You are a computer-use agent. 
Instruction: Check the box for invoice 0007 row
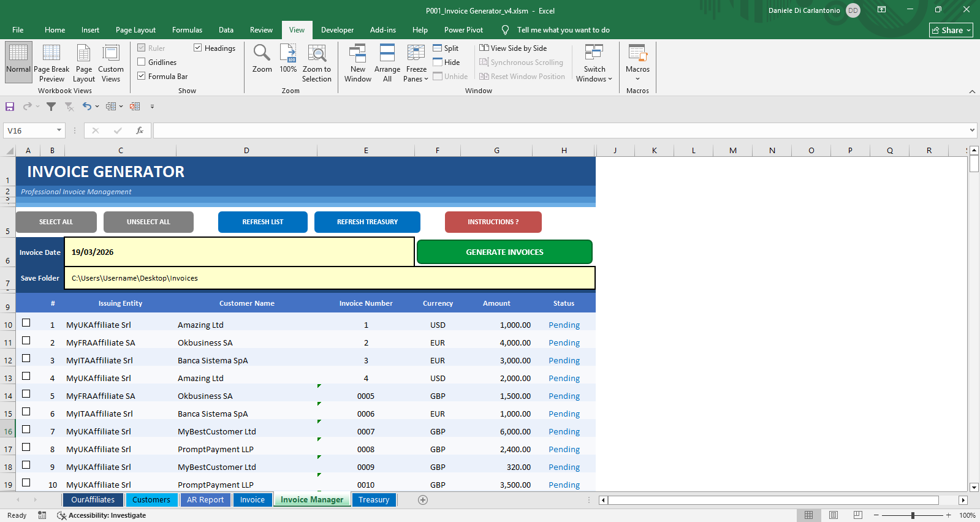26,429
